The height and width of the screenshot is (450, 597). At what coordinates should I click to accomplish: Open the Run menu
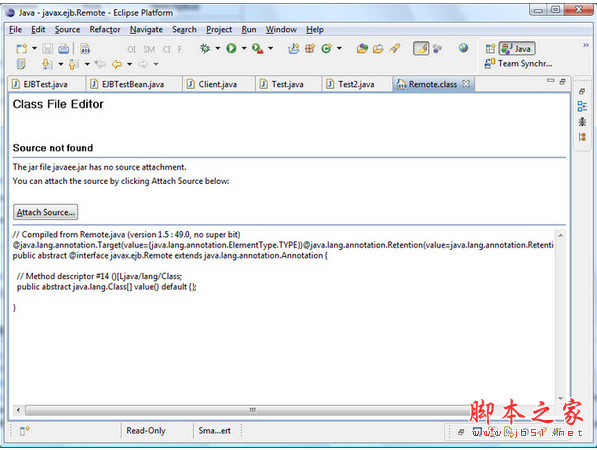pyautogui.click(x=249, y=29)
